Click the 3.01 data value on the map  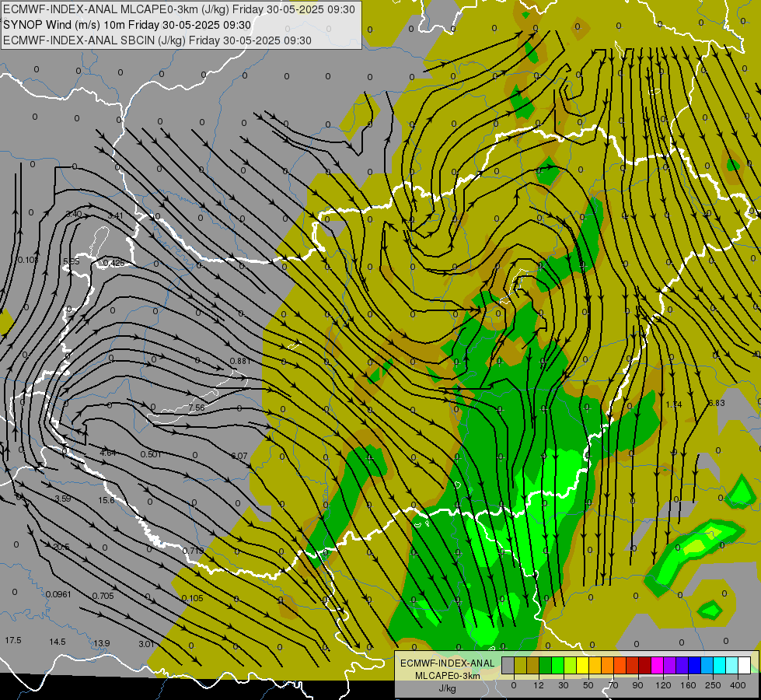pyautogui.click(x=146, y=644)
